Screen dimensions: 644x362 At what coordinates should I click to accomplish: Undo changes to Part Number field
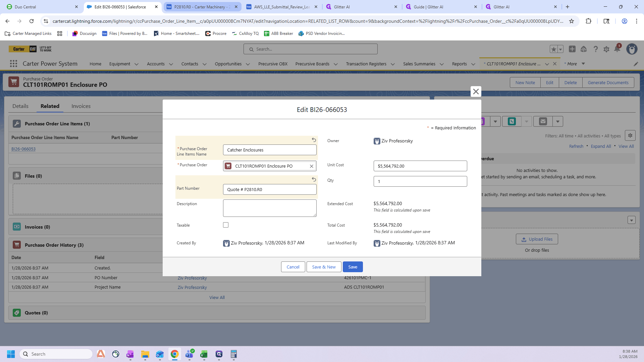314,179
